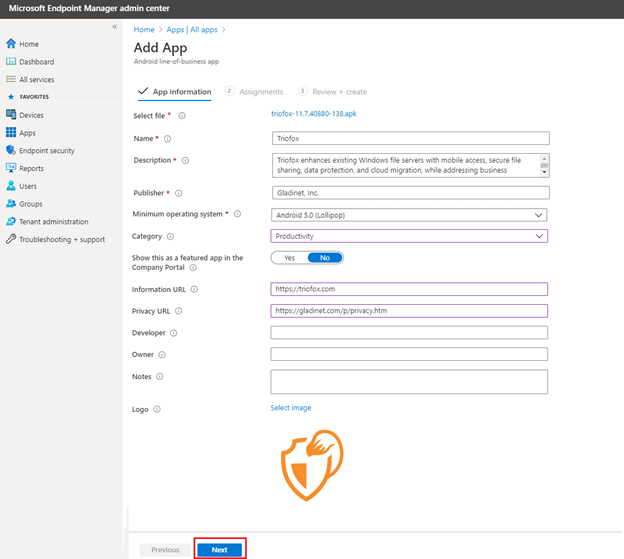Viewport: 624px width, 559px height.
Task: Show info tooltip next to Notes
Action: (x=160, y=376)
